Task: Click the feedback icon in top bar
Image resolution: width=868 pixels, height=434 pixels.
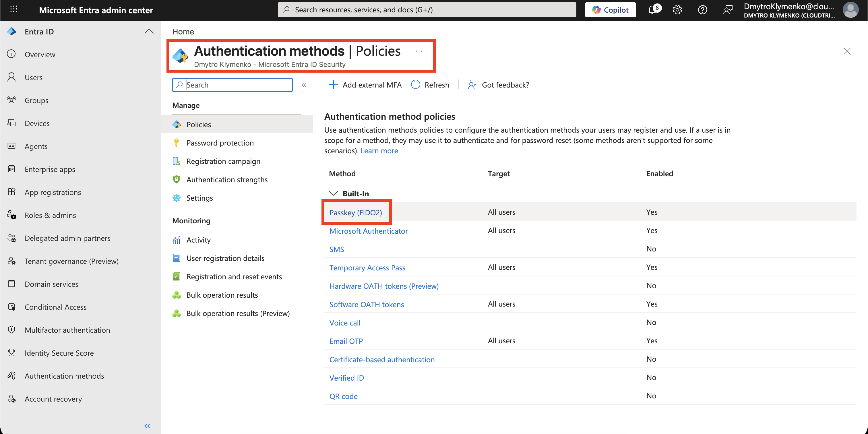Action: click(728, 10)
